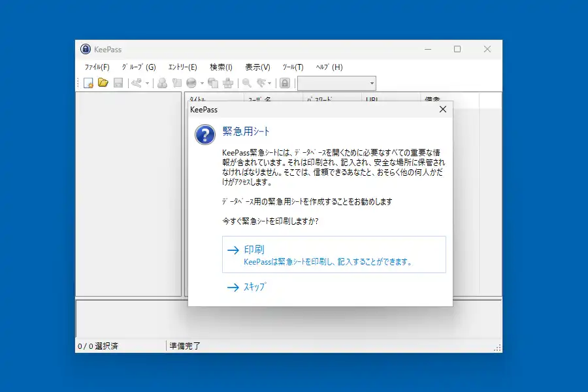Click the 今すぐ緊急シートを印刷しますか? text
This screenshot has height=392, width=588.
pyautogui.click(x=270, y=221)
